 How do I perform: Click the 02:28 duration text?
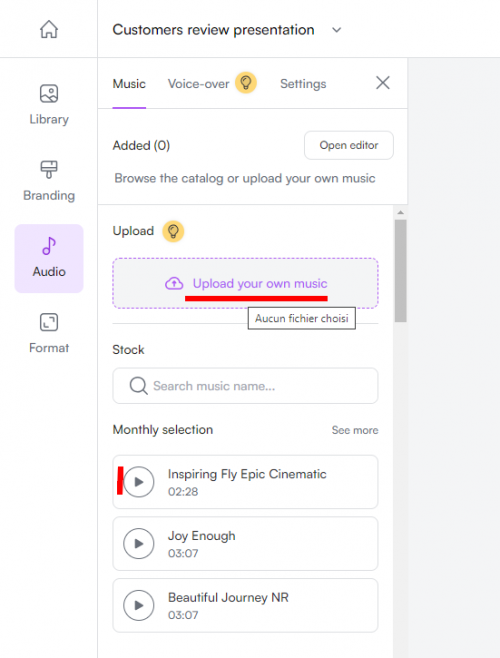pos(183,491)
